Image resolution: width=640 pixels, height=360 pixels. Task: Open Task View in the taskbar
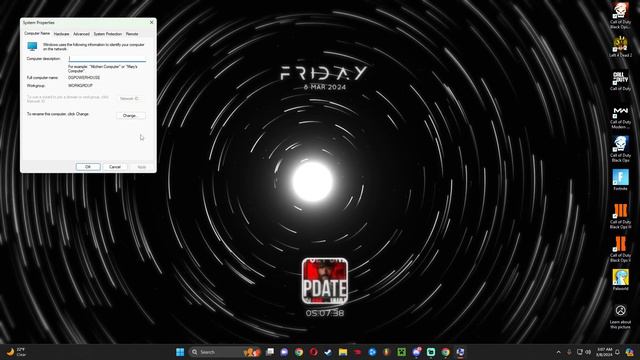pos(270,352)
